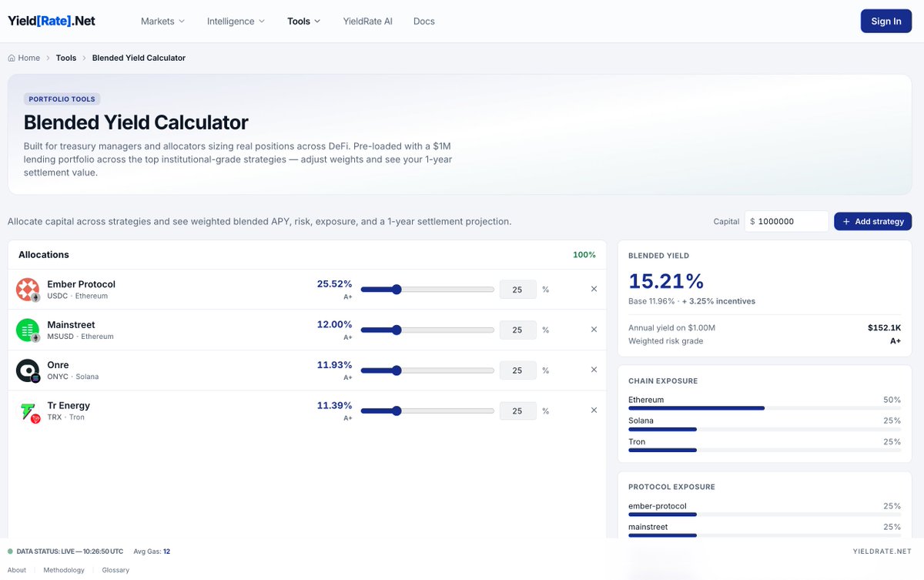This screenshot has height=580, width=924.
Task: Open the YieldRate AI page
Action: click(x=367, y=22)
